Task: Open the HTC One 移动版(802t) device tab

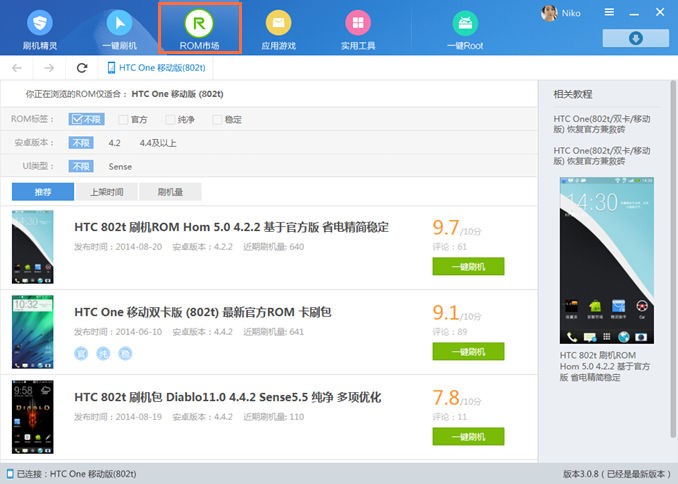Action: click(x=157, y=68)
